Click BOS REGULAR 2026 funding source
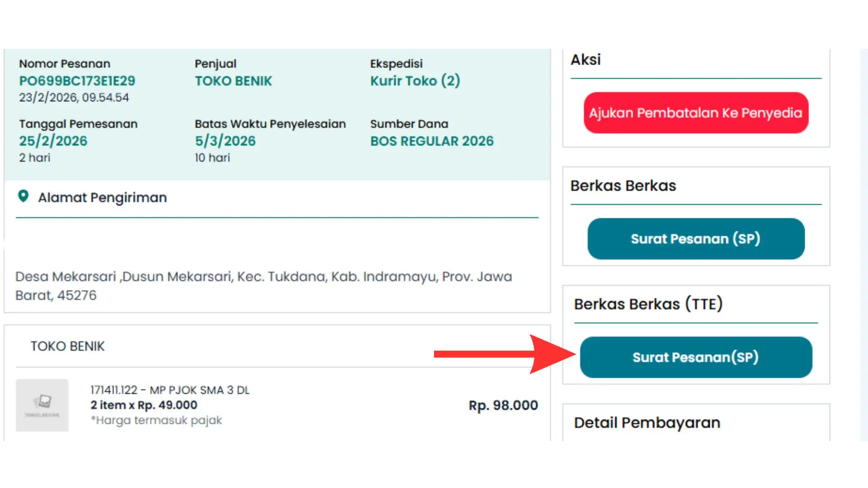The height and width of the screenshot is (488, 868). pos(432,141)
